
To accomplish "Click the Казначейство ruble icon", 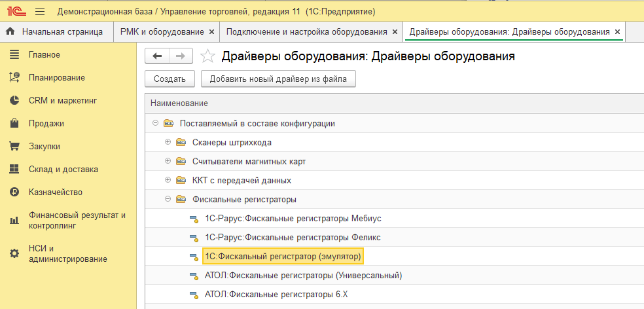I will [14, 192].
